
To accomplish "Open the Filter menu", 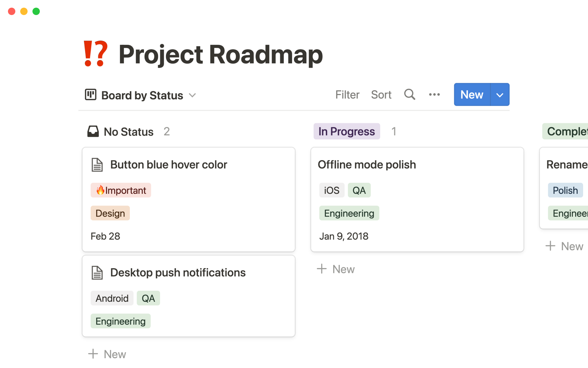I will 347,95.
